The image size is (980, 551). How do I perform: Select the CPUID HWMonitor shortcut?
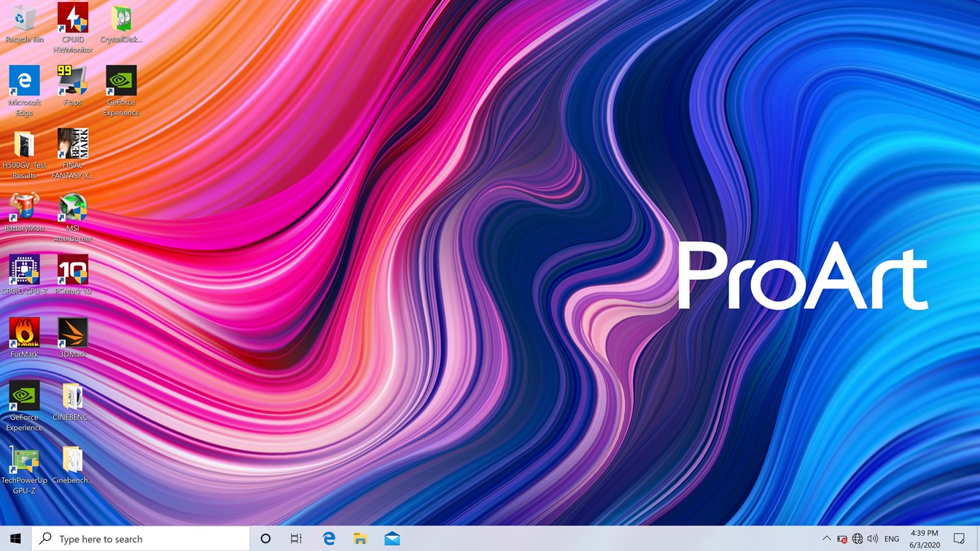click(73, 28)
